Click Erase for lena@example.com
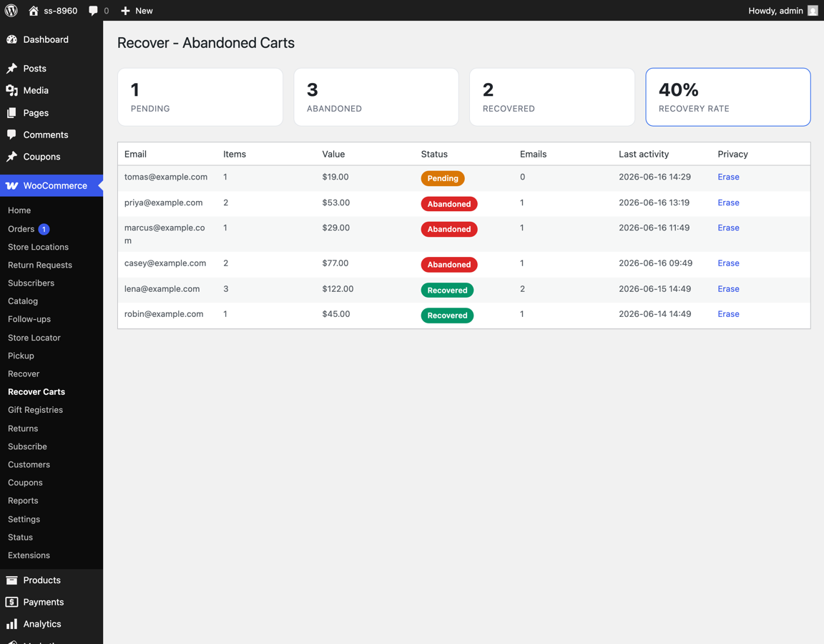 728,288
